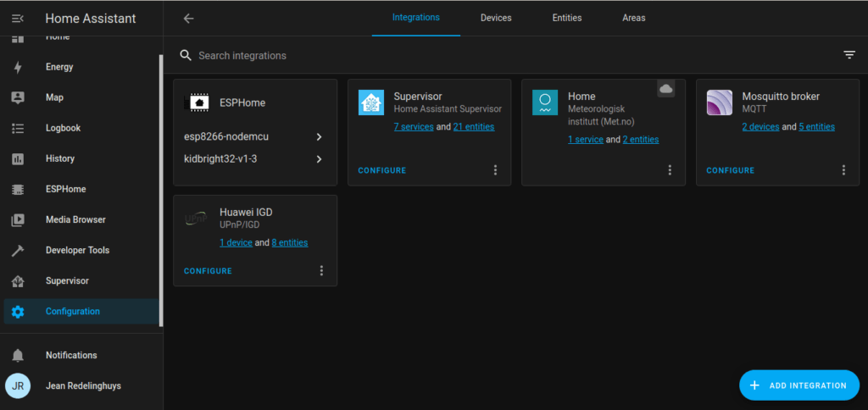Click the History chart icon

click(18, 158)
